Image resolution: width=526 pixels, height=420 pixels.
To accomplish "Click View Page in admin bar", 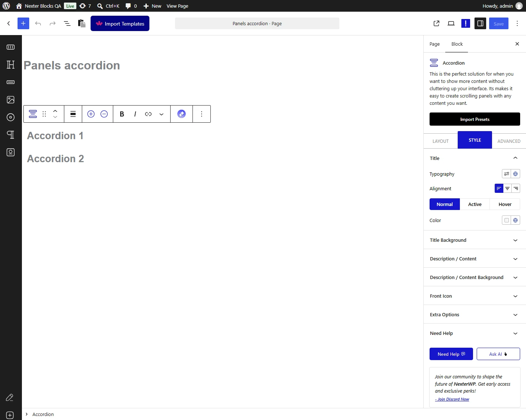I will (x=178, y=6).
